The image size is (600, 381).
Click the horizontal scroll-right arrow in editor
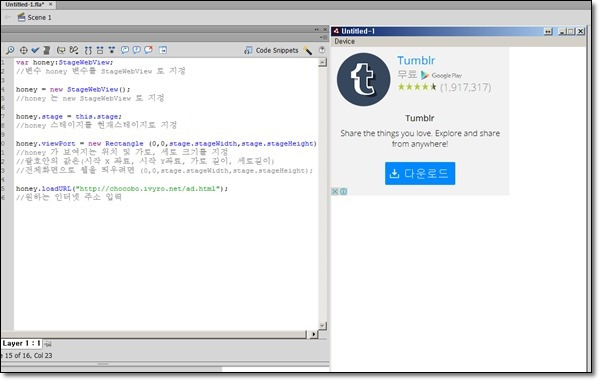[x=313, y=334]
